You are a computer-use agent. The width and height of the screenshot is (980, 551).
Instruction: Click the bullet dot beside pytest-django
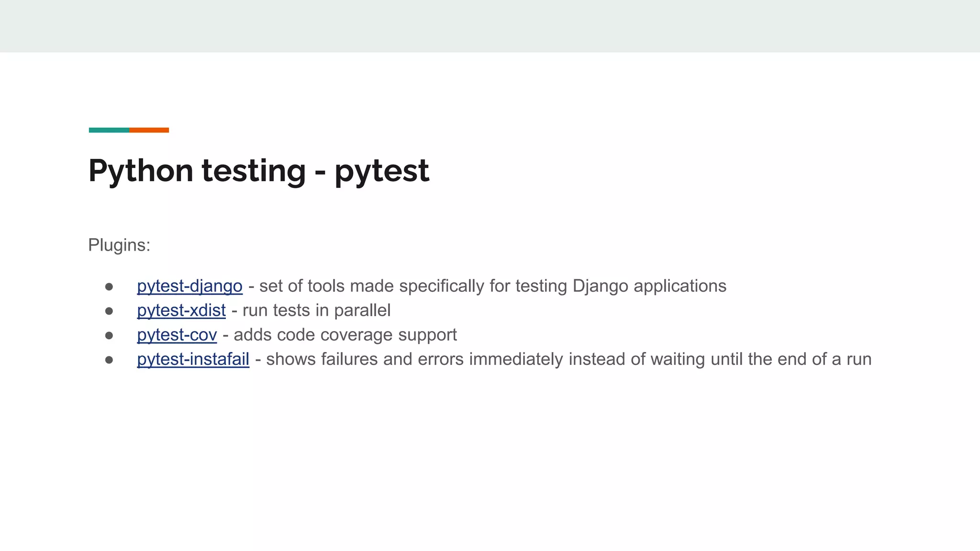109,287
